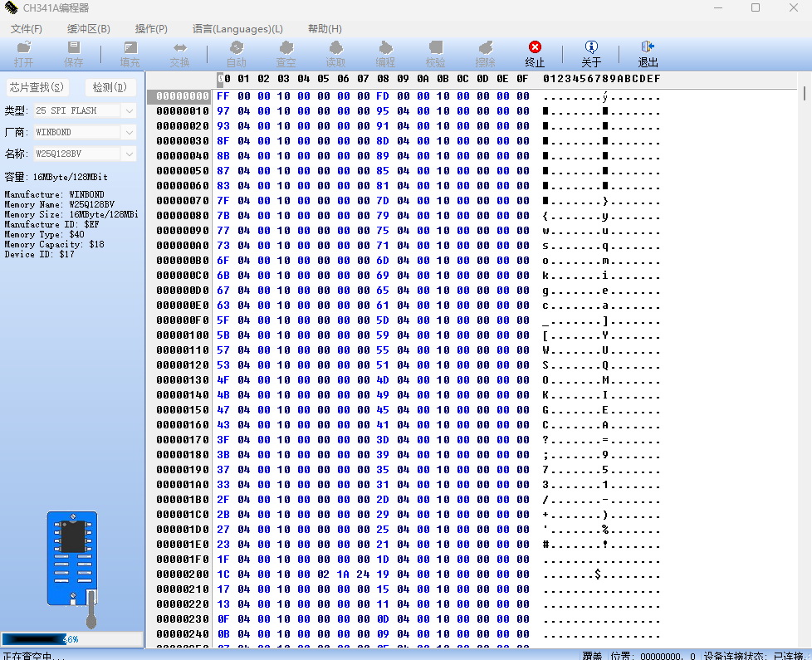Expand the 厂商 dropdown showing WINBOND
The image size is (812, 660).
(x=129, y=132)
